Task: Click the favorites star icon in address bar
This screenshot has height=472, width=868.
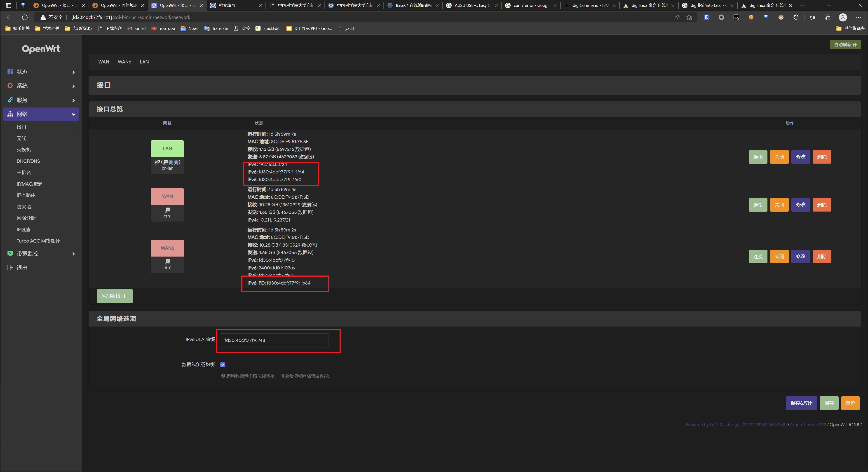Action: tap(689, 17)
